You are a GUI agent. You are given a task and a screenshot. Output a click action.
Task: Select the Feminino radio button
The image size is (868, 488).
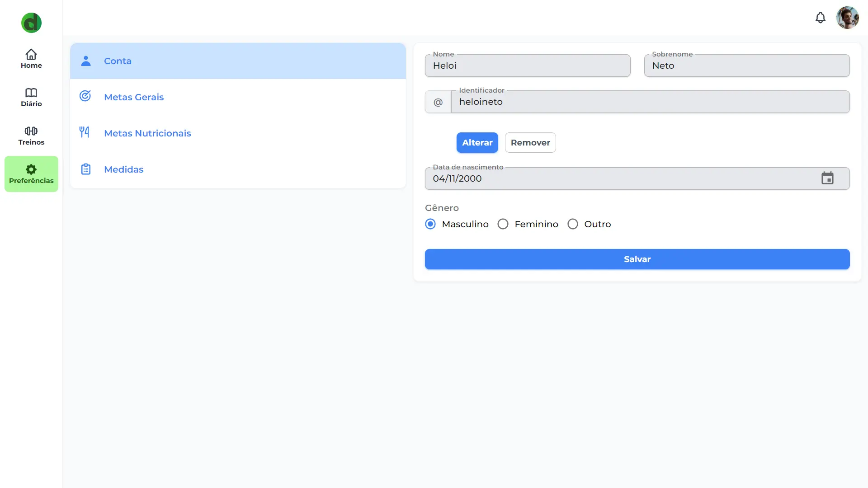[503, 224]
